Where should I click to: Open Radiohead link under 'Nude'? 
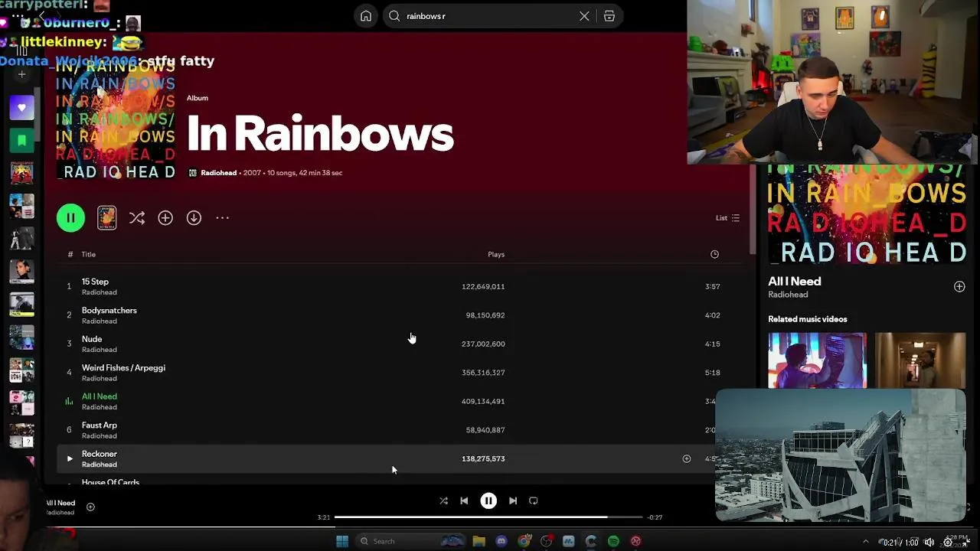pyautogui.click(x=100, y=350)
